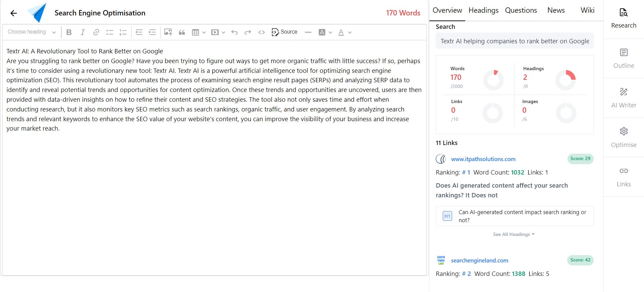The width and height of the screenshot is (644, 292).
Task: Set font text color
Action: [341, 32]
